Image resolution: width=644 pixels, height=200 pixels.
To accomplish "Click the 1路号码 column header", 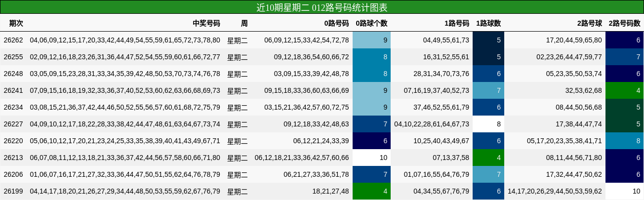I will [457, 23].
